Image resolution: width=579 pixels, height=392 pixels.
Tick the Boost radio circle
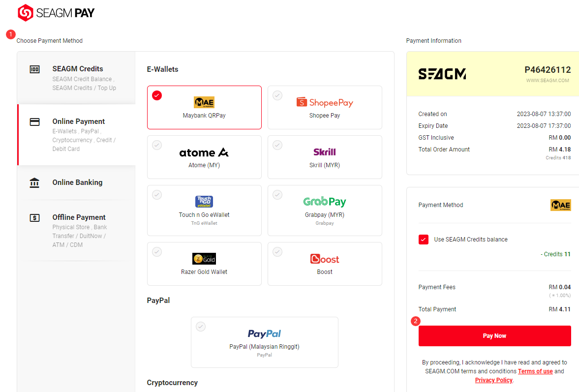(x=277, y=252)
